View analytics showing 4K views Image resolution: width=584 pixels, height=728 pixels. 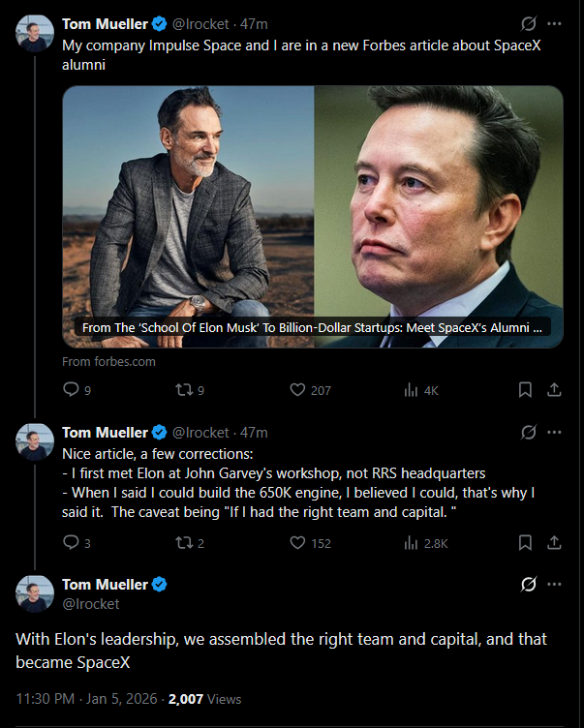pyautogui.click(x=410, y=390)
